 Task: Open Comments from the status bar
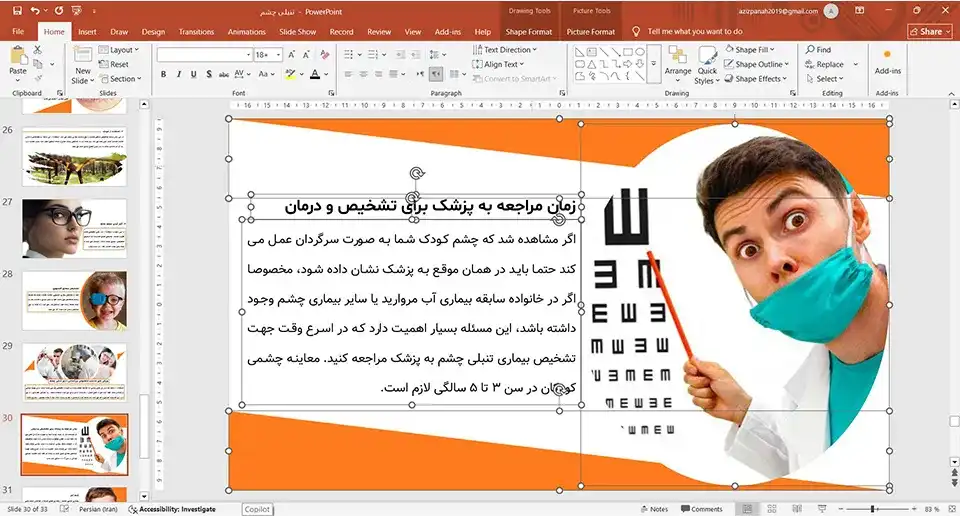[x=702, y=509]
